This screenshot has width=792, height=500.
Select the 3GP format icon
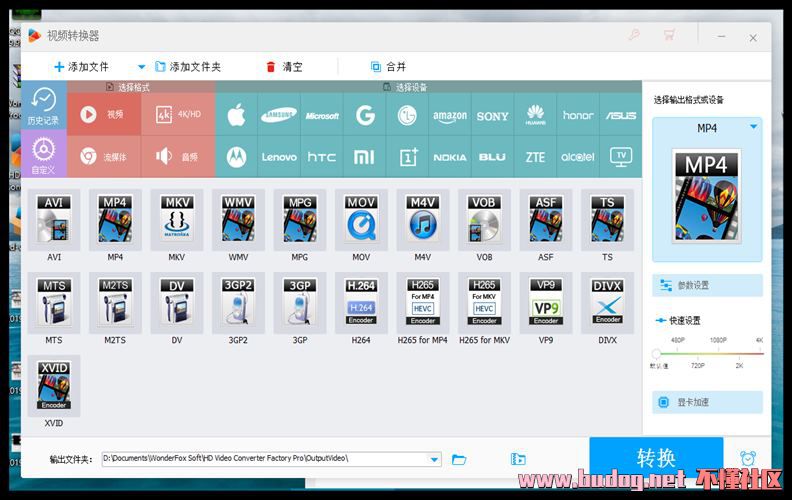300,303
